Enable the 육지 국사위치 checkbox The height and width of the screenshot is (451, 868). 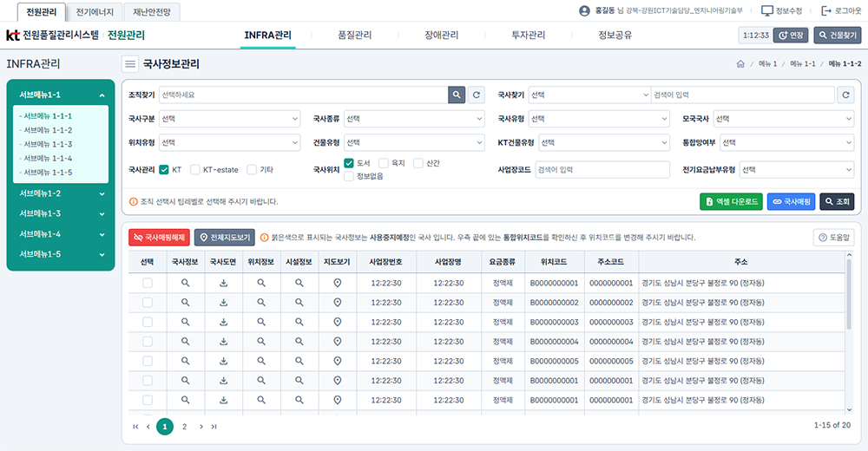point(383,163)
